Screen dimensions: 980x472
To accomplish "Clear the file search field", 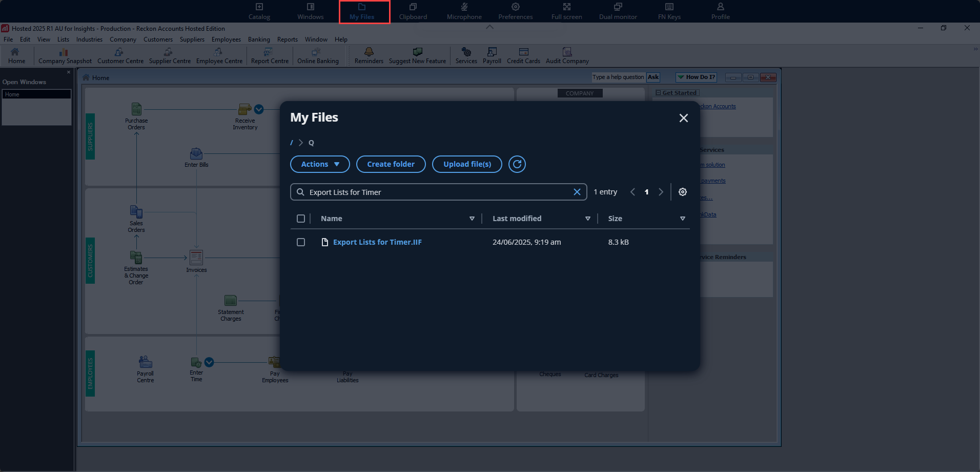I will point(577,192).
